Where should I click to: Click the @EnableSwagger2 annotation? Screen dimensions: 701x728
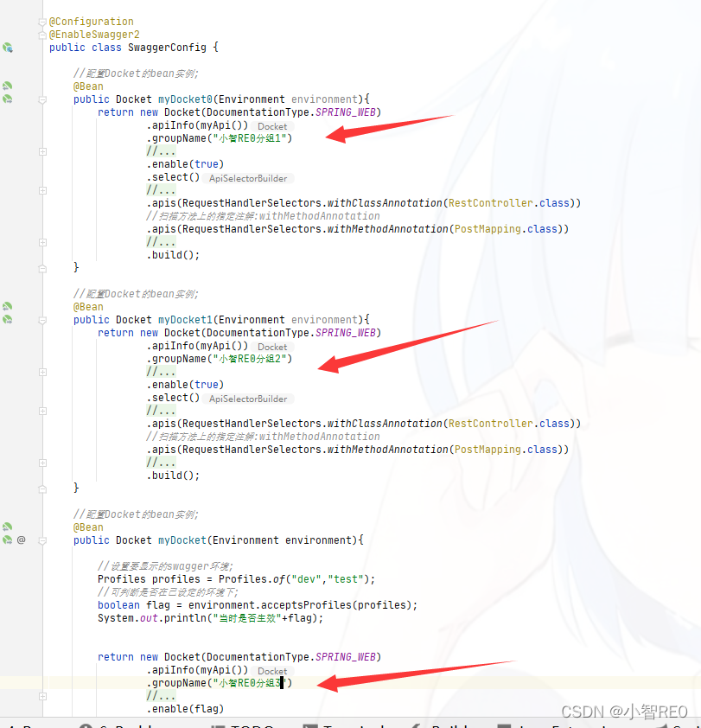[x=94, y=35]
